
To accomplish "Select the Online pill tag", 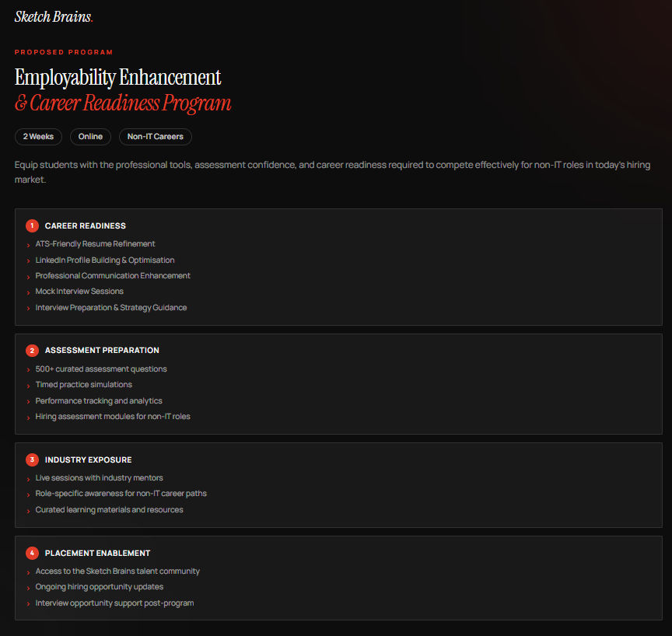I will tap(90, 137).
